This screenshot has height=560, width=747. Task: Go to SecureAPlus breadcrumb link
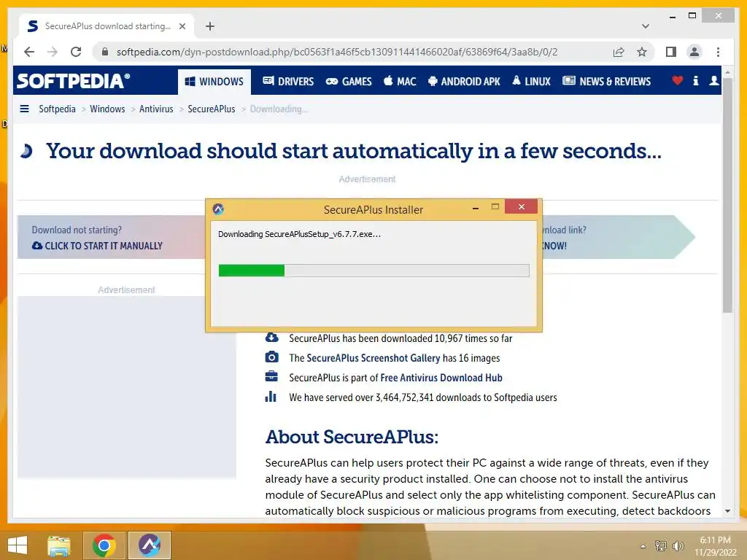(212, 109)
